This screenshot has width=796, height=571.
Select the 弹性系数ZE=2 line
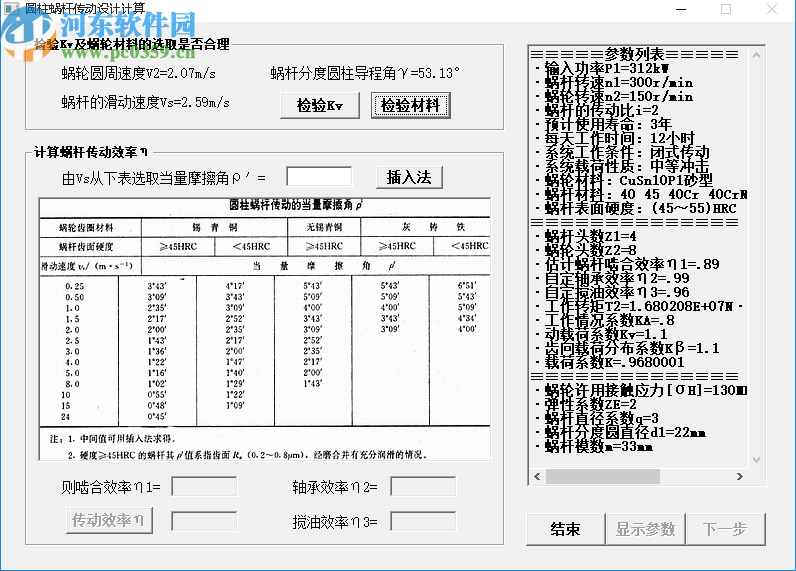(x=586, y=405)
